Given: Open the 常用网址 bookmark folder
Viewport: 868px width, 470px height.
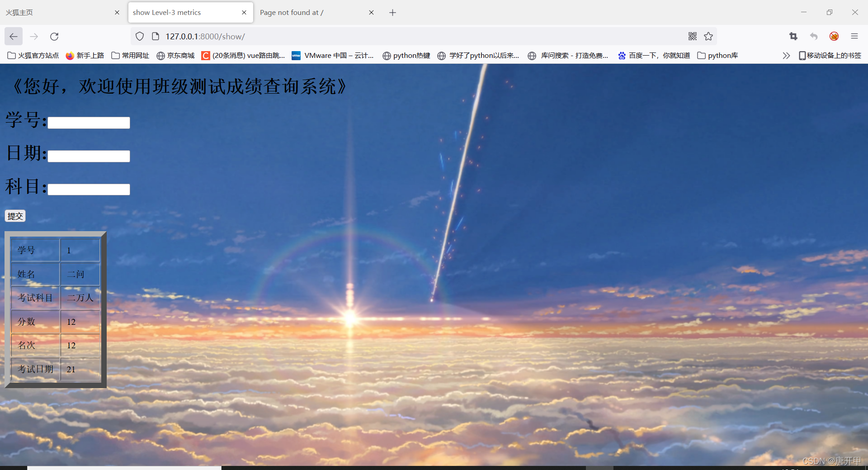Looking at the screenshot, I should click(130, 56).
